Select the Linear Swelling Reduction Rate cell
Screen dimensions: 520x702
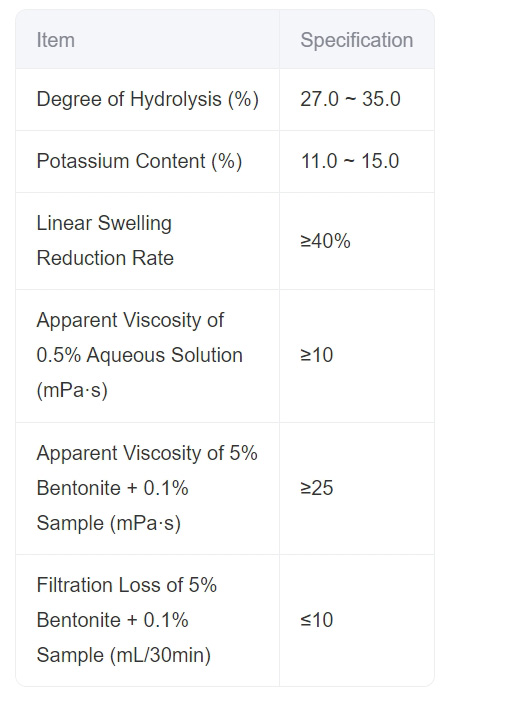147,241
